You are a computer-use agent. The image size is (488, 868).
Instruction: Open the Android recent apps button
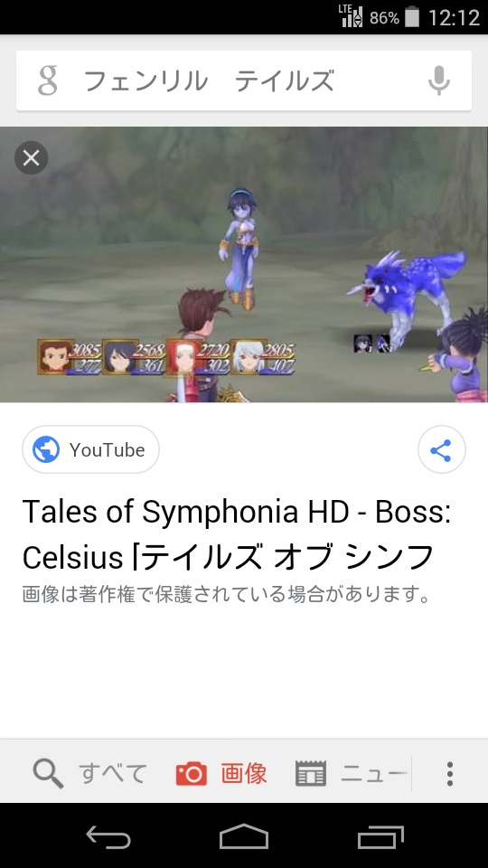tap(380, 836)
